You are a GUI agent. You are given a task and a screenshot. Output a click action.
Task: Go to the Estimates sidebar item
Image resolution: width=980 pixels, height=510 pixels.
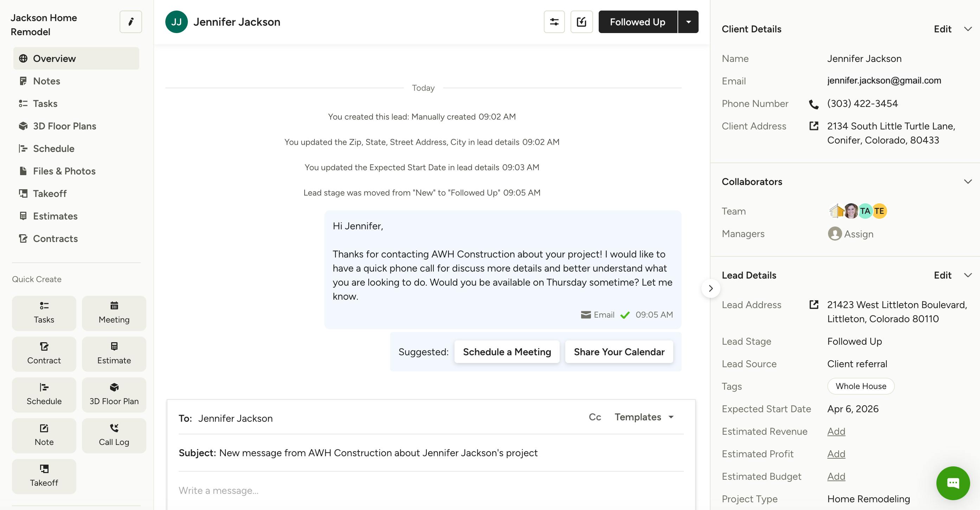pyautogui.click(x=55, y=216)
